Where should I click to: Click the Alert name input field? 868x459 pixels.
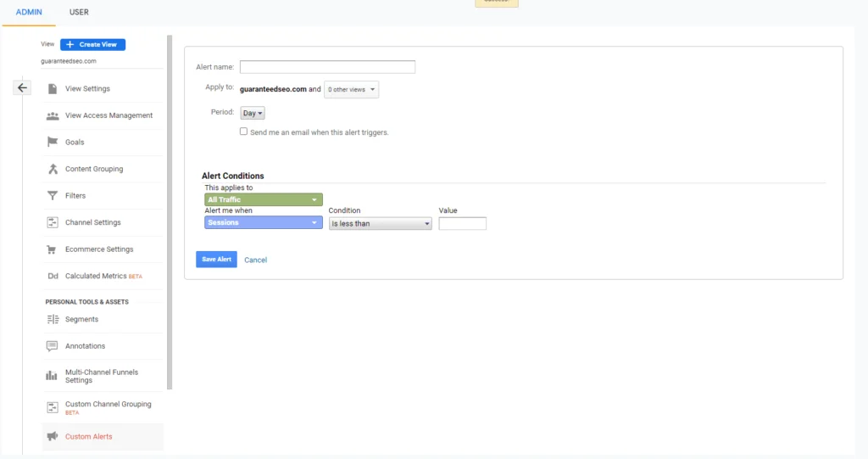327,67
